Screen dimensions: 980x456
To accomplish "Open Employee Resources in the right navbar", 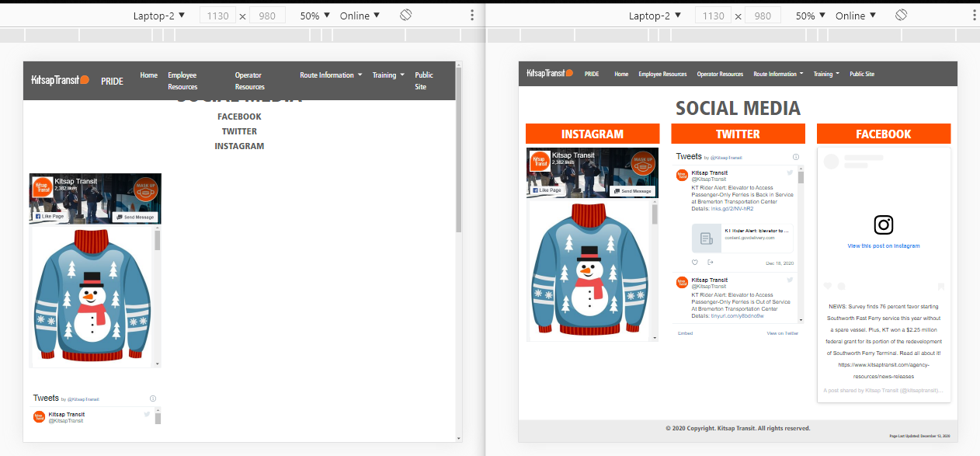I will 662,75.
